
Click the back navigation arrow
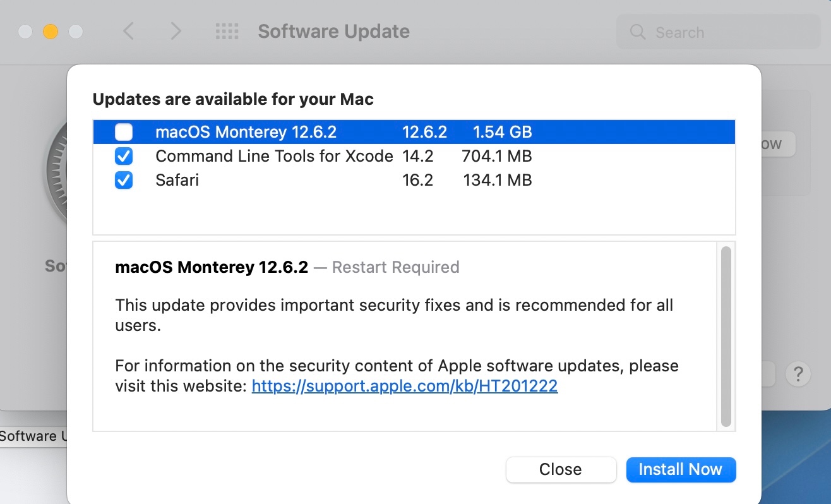128,31
